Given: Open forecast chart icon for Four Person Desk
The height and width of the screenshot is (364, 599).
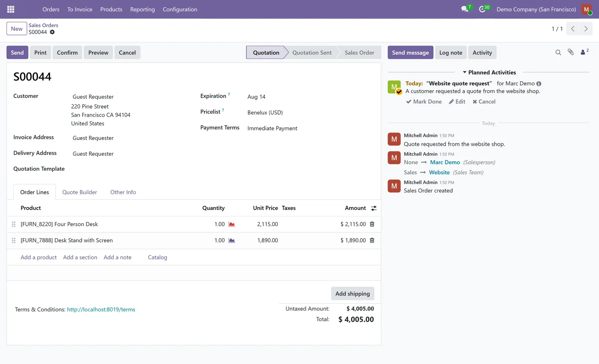Looking at the screenshot, I should click(x=231, y=224).
